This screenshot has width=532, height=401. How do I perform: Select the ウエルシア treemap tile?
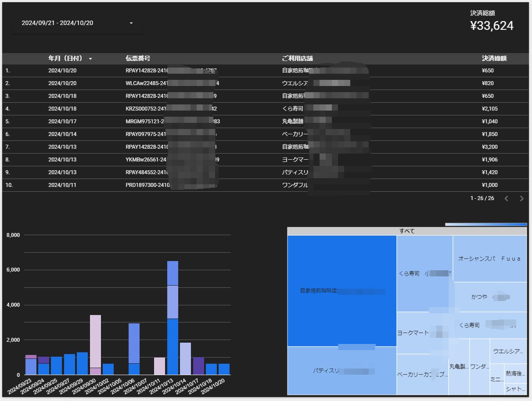[508, 351]
